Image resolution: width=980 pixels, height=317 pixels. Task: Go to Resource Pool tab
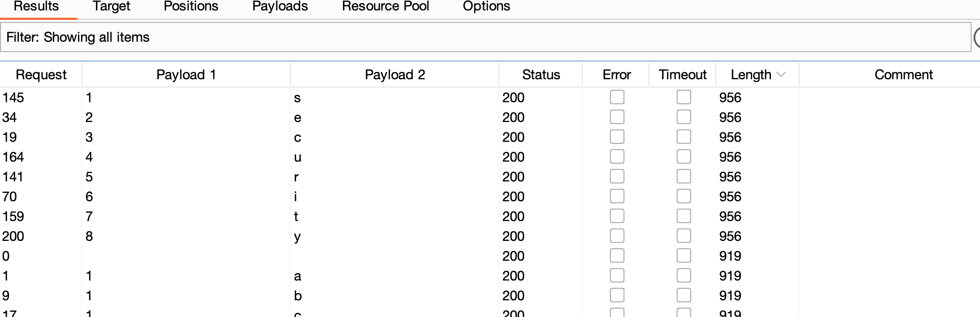[385, 7]
